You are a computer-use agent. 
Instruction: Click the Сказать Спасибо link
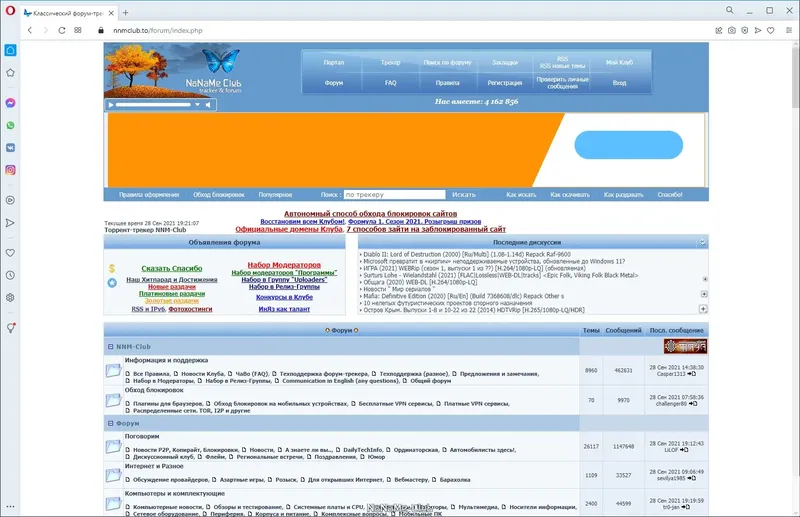tap(171, 268)
